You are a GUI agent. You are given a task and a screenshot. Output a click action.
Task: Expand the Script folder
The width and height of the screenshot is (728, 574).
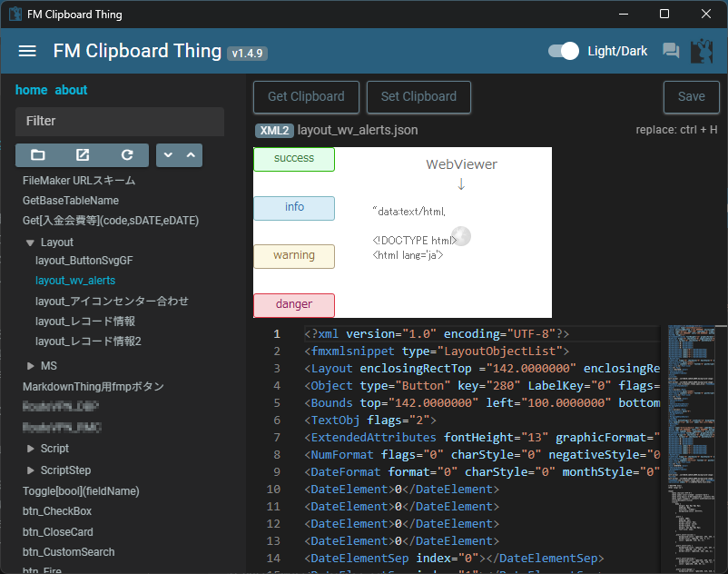30,449
